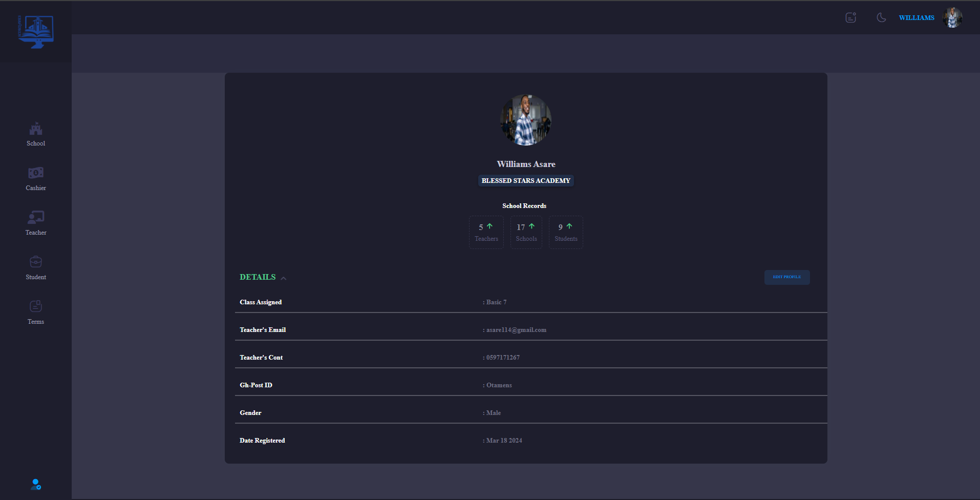980x500 pixels.
Task: Open the Cashier money icon
Action: 36,173
